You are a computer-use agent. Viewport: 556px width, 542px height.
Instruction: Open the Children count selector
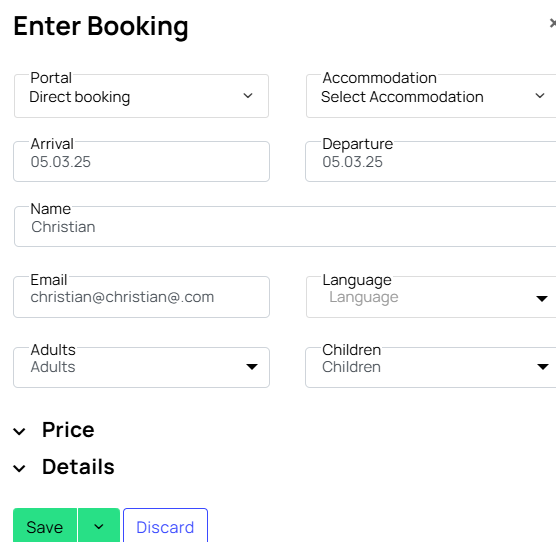coord(431,367)
